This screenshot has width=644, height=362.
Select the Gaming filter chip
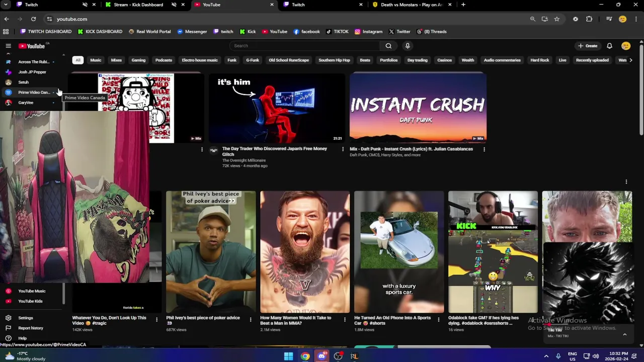[x=138, y=60]
